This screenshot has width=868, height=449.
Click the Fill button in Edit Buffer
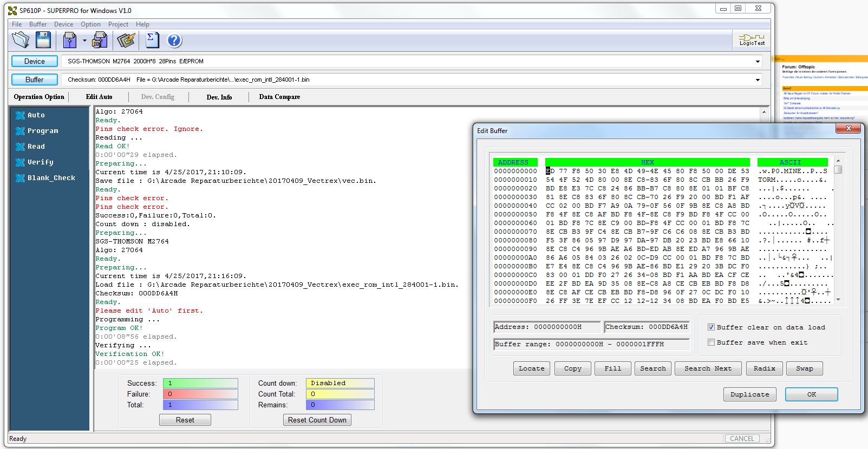(612, 368)
